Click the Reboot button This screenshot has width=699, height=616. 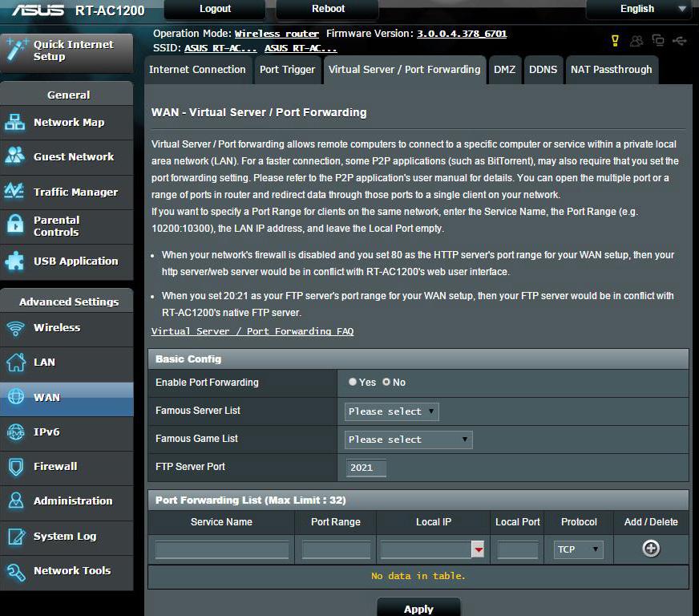(328, 9)
